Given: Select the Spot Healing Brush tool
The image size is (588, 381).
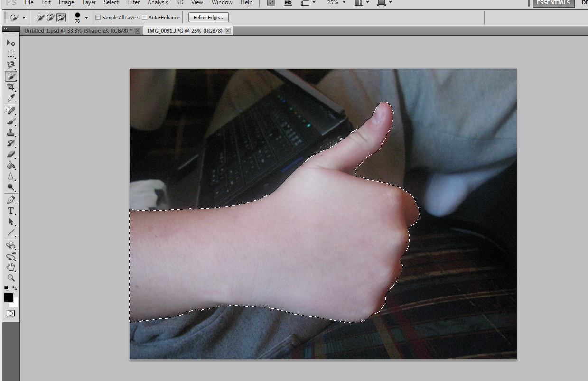Looking at the screenshot, I should click(x=11, y=111).
